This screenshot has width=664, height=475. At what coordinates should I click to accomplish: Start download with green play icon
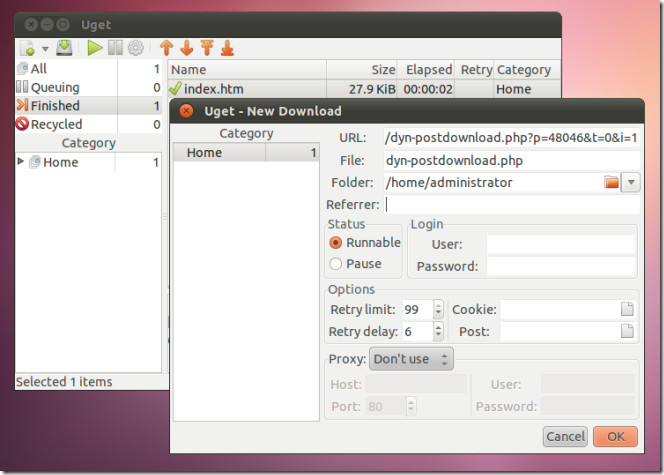95,48
